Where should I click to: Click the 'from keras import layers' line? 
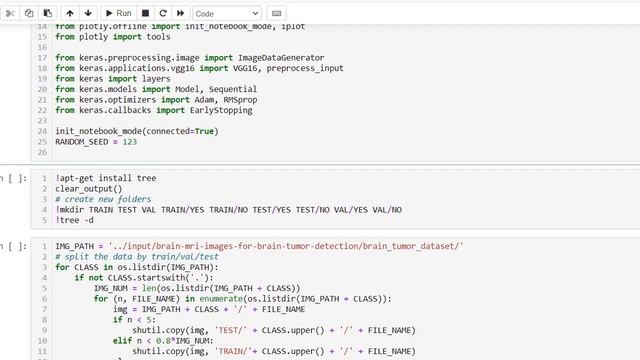tap(113, 78)
